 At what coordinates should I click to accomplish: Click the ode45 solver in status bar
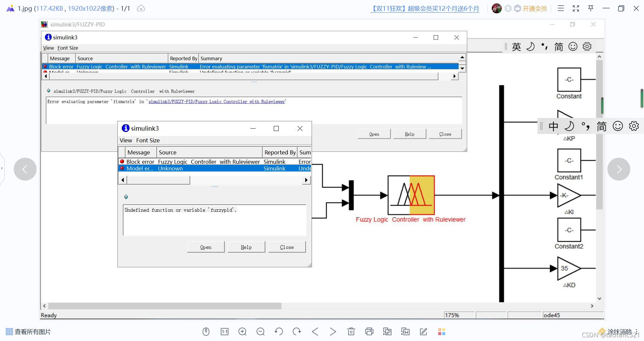(x=552, y=315)
